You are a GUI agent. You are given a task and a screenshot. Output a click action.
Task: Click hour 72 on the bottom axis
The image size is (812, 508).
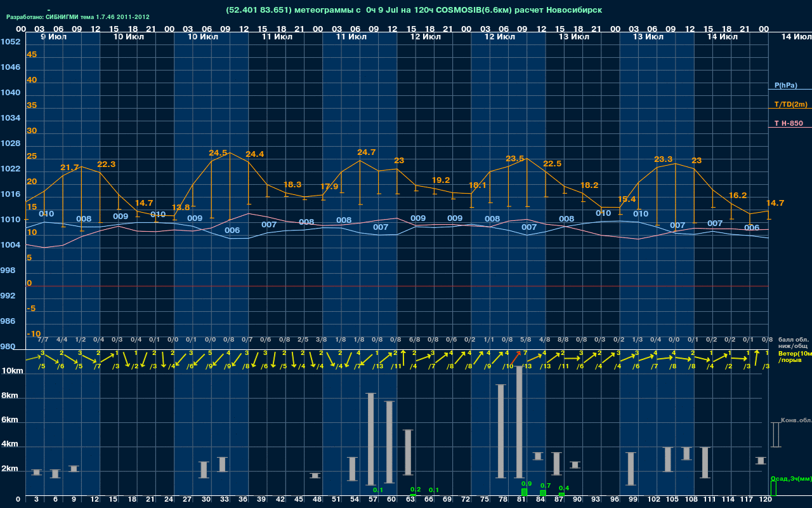466,500
